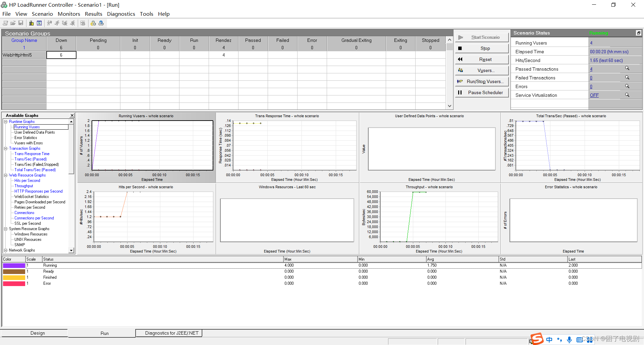Select HTTP Responses per Second tree item
This screenshot has width=644, height=345.
38,191
